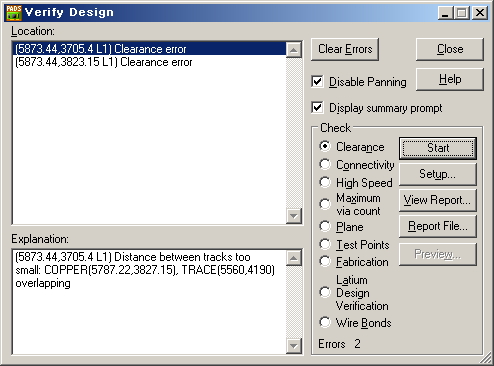Click the title bar X close icon
The image size is (494, 366).
480,13
